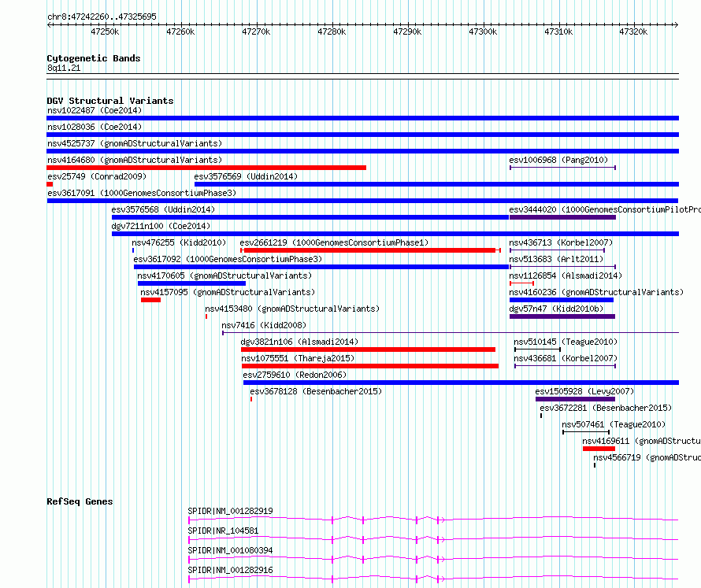Screen dimensions: 701x588
Task: Click the nsv4153480 gnomAD variant label
Action: click(x=292, y=309)
